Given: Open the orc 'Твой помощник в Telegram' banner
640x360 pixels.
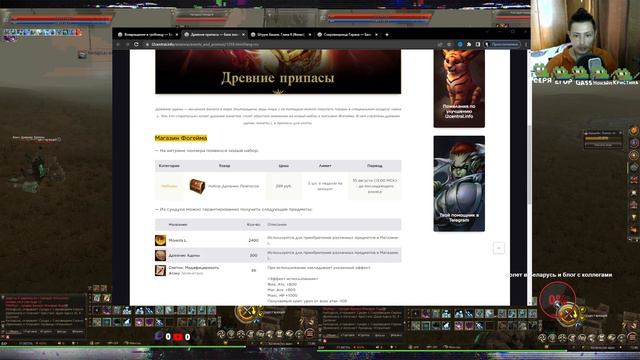Looking at the screenshot, I should click(459, 184).
